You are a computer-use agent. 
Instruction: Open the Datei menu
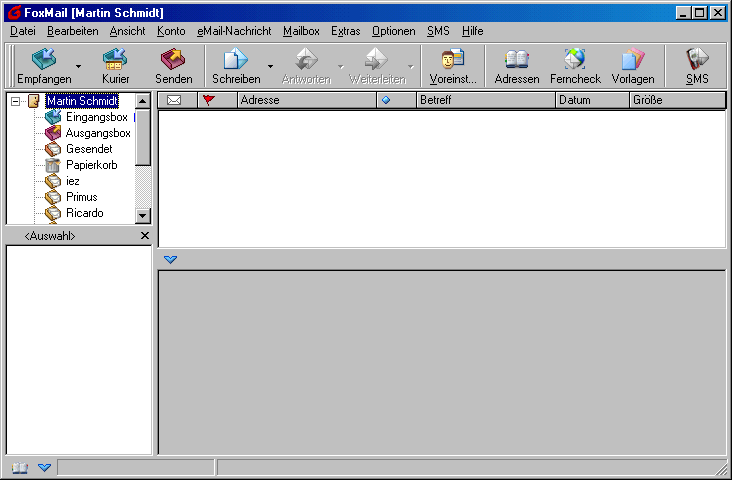[x=22, y=31]
